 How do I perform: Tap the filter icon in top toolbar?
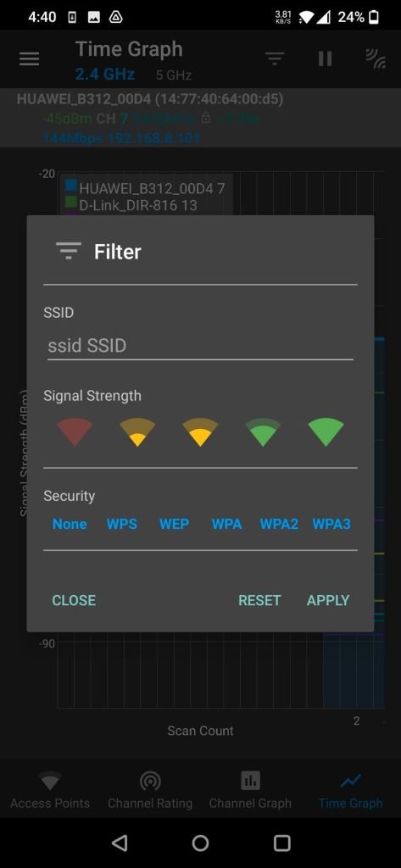(x=274, y=58)
